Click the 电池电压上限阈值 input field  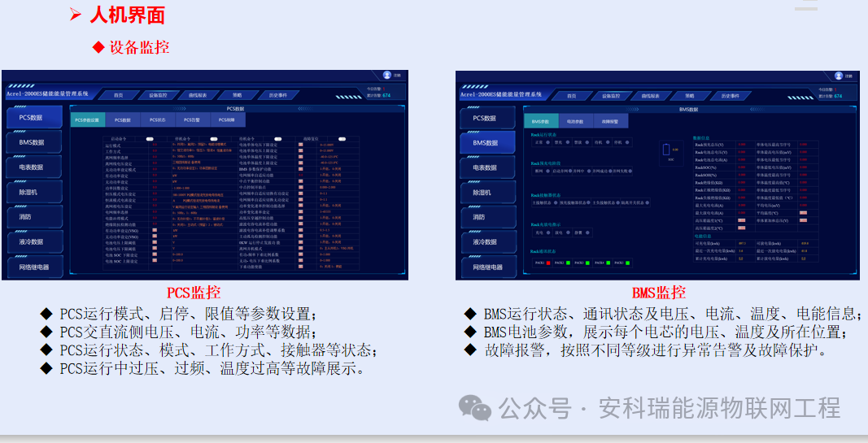coord(155,242)
